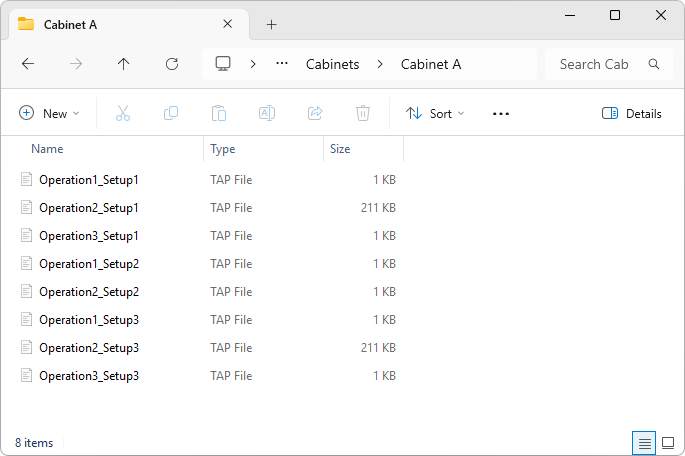Image resolution: width=685 pixels, height=456 pixels.
Task: Sort files by Name column header
Action: pyautogui.click(x=47, y=149)
